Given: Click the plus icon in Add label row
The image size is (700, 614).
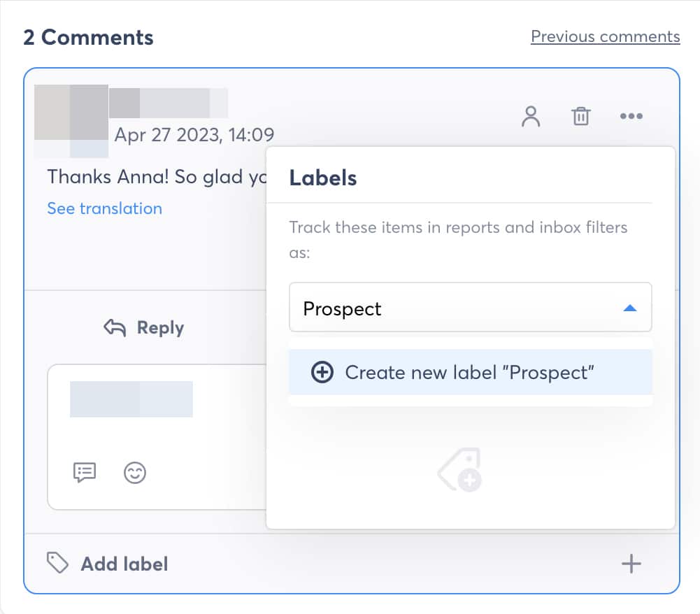Looking at the screenshot, I should (x=631, y=563).
